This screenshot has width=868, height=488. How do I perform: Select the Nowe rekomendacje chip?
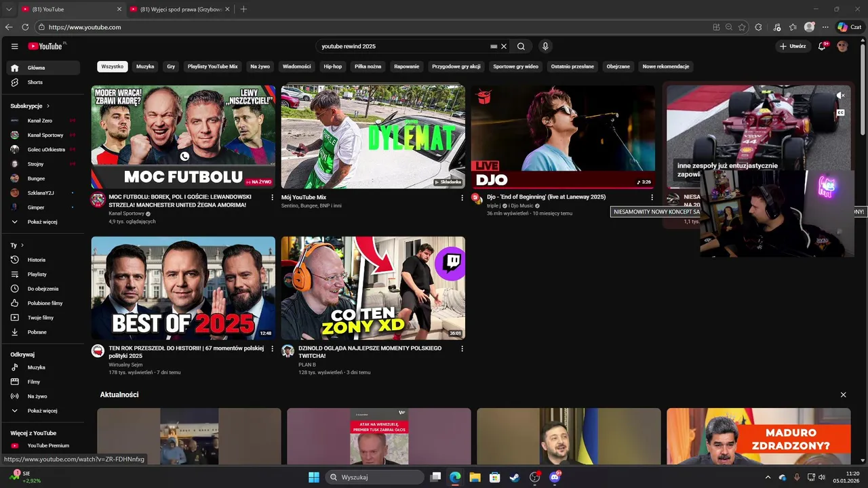click(x=666, y=66)
